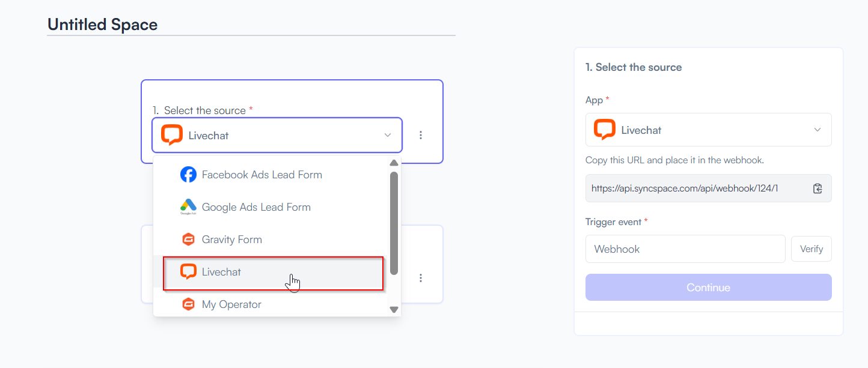The image size is (868, 368).
Task: Click the Webhook trigger event field
Action: click(x=685, y=249)
